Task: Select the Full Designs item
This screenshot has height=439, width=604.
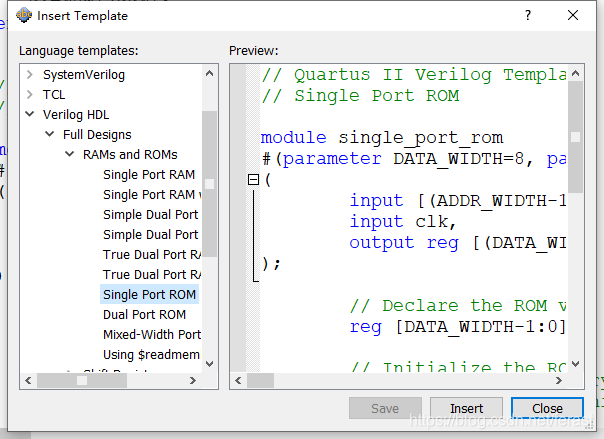Action: point(97,134)
